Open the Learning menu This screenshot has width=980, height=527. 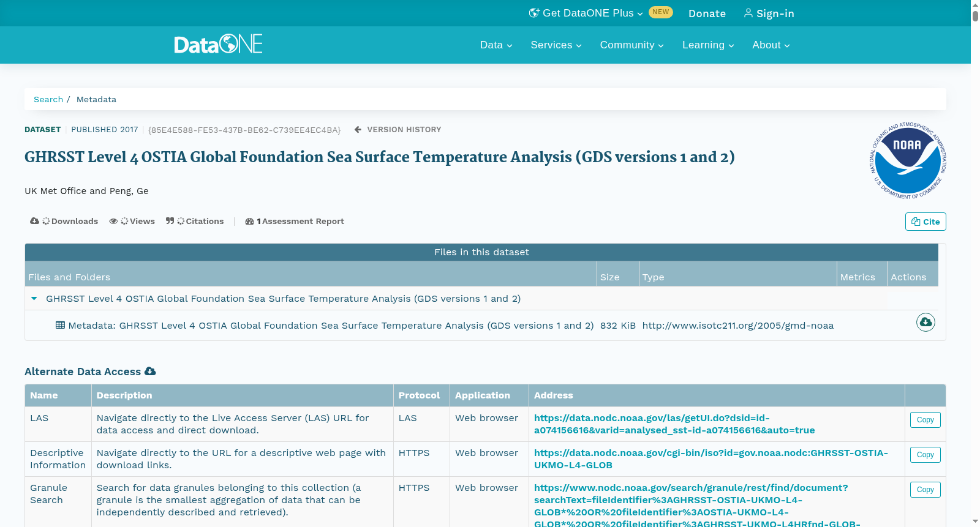tap(708, 45)
